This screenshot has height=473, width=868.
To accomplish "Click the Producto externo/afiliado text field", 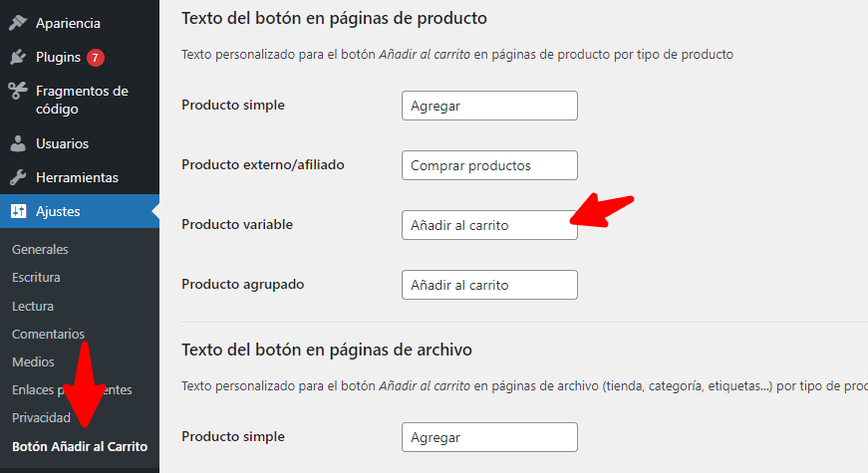I will pos(489,165).
